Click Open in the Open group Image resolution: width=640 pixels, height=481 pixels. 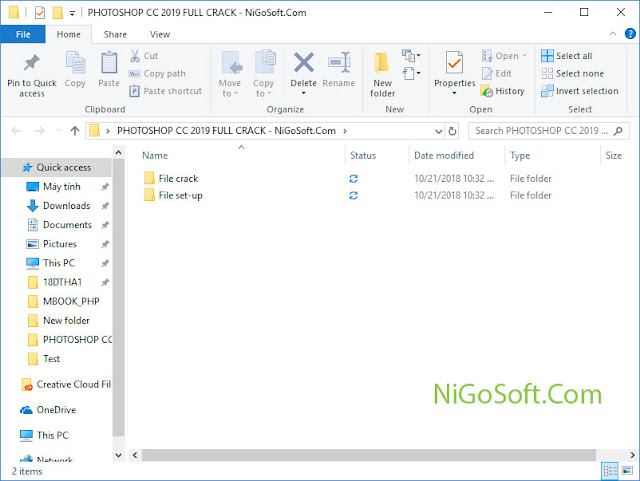pos(504,56)
